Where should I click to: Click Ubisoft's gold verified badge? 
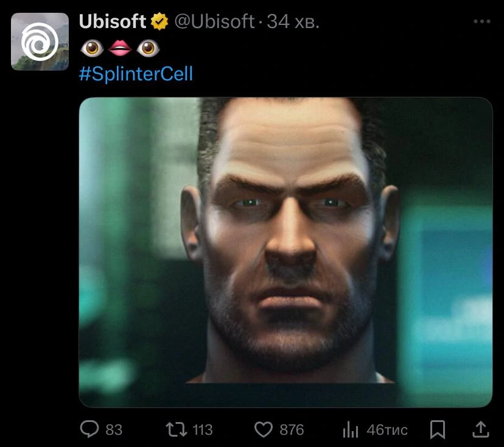pyautogui.click(x=157, y=21)
